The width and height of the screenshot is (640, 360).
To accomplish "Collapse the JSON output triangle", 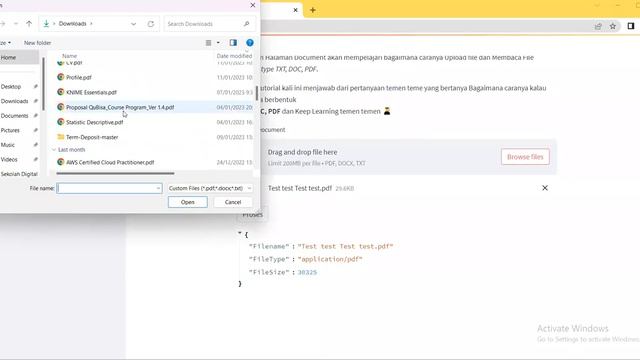I will click(240, 233).
